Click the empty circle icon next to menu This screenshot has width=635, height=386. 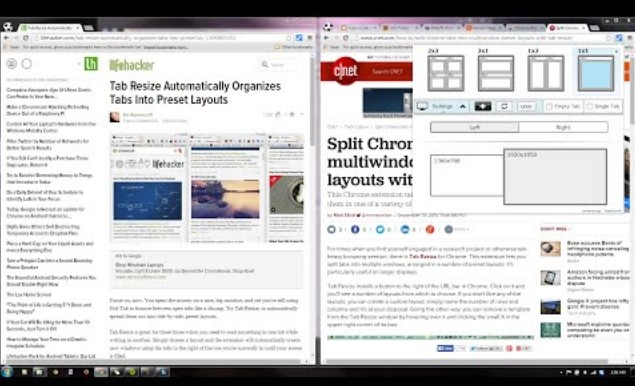point(27,64)
